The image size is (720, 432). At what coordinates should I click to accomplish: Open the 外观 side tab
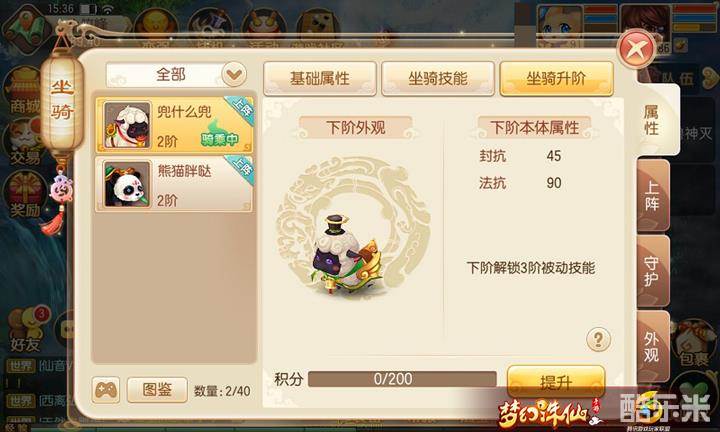(x=652, y=347)
